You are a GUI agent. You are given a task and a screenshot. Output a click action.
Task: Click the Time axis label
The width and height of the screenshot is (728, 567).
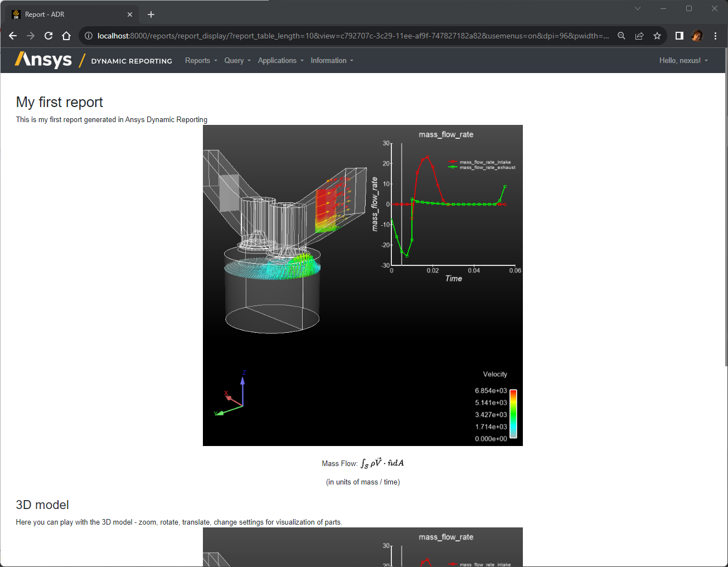pyautogui.click(x=454, y=279)
